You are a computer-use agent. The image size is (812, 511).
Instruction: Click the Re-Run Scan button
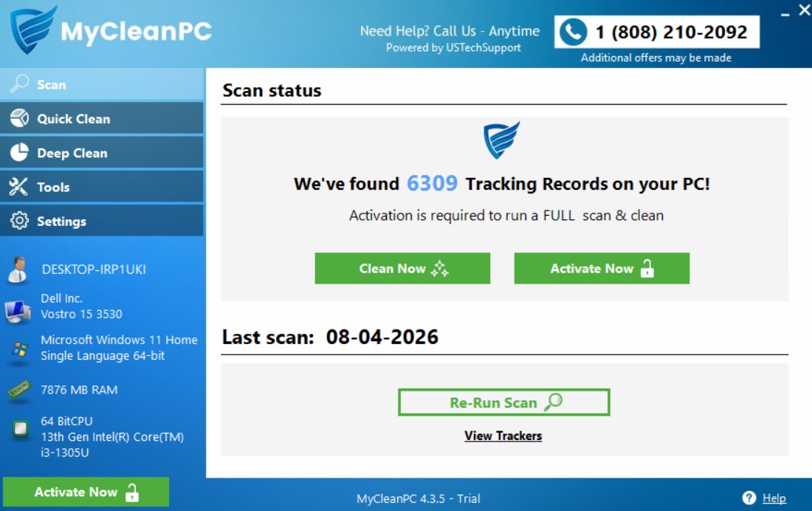pyautogui.click(x=504, y=402)
